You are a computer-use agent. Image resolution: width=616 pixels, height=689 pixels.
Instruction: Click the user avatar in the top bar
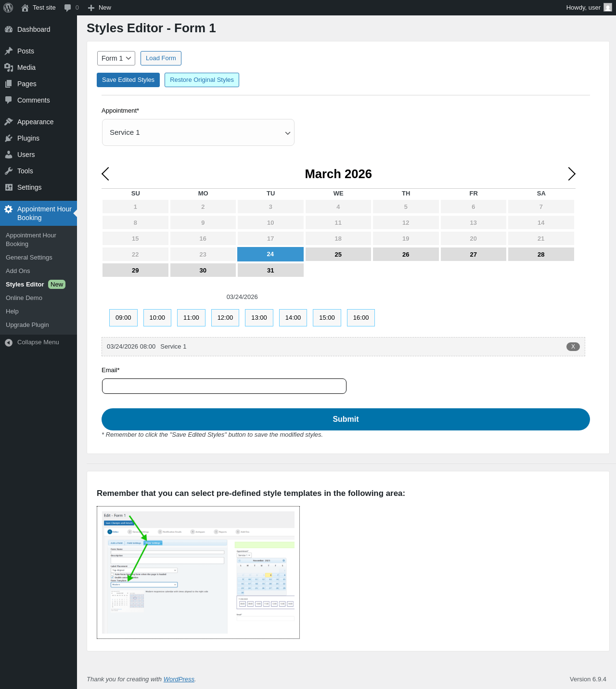(x=608, y=8)
